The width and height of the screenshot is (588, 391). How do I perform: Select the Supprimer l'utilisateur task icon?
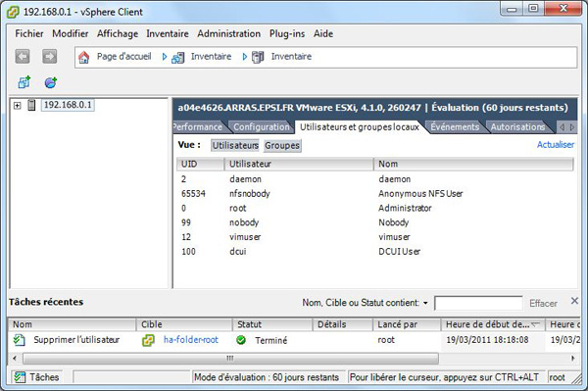[20, 340]
